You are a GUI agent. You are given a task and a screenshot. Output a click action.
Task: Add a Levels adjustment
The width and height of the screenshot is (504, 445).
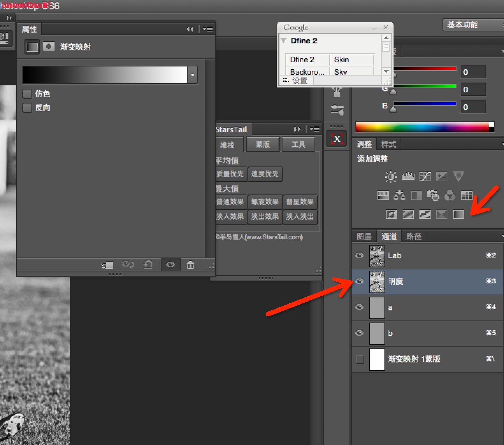408,177
